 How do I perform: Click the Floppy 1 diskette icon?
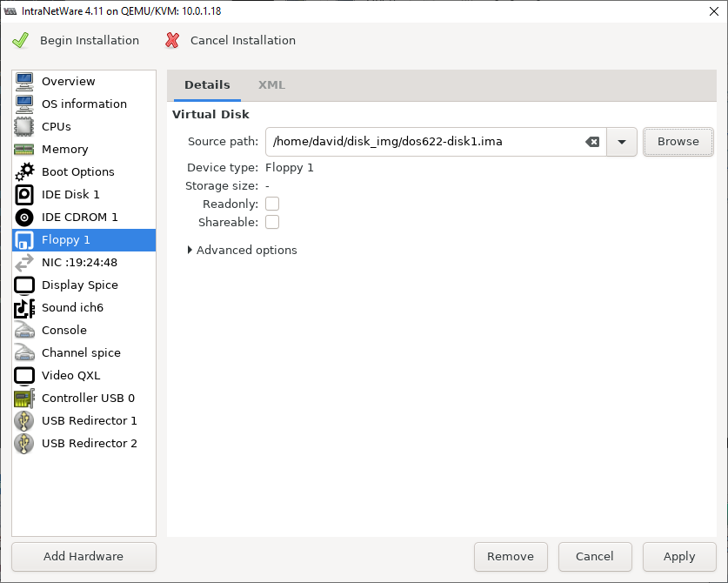[24, 240]
